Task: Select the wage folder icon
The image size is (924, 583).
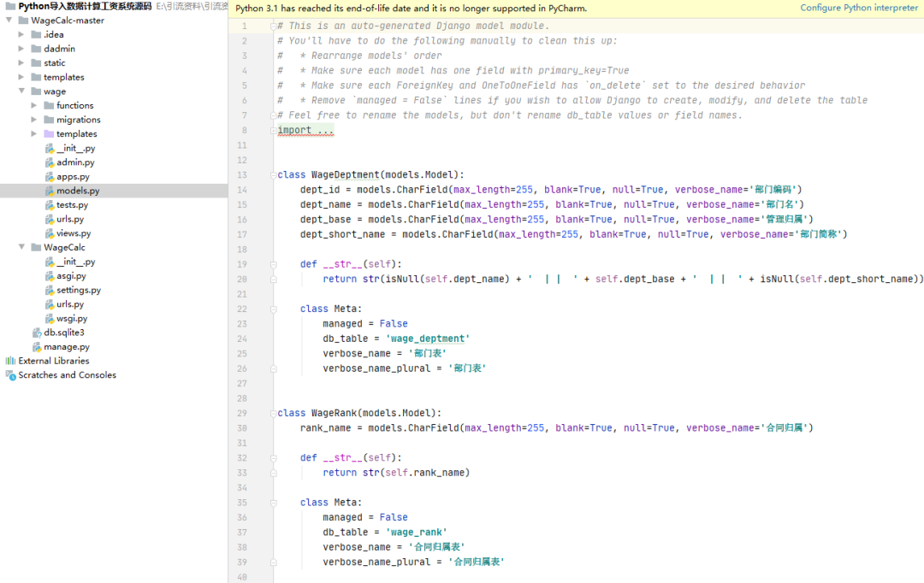Action: click(x=36, y=91)
